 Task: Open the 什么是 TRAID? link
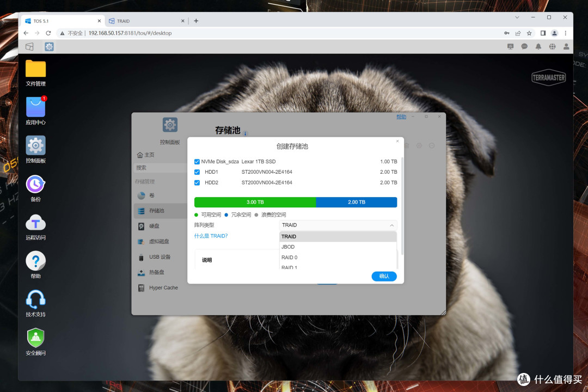211,236
